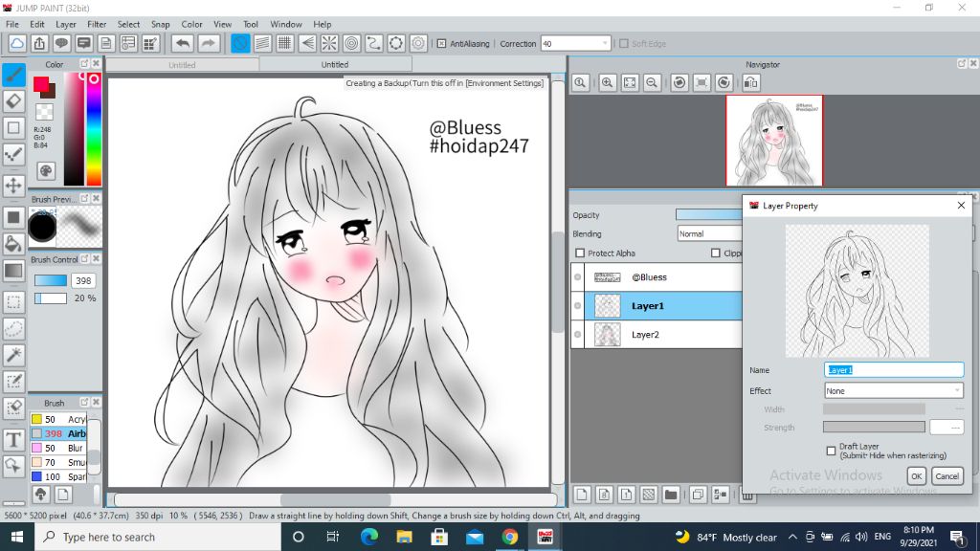The width and height of the screenshot is (980, 551).
Task: Enable radial snap
Action: (x=329, y=43)
